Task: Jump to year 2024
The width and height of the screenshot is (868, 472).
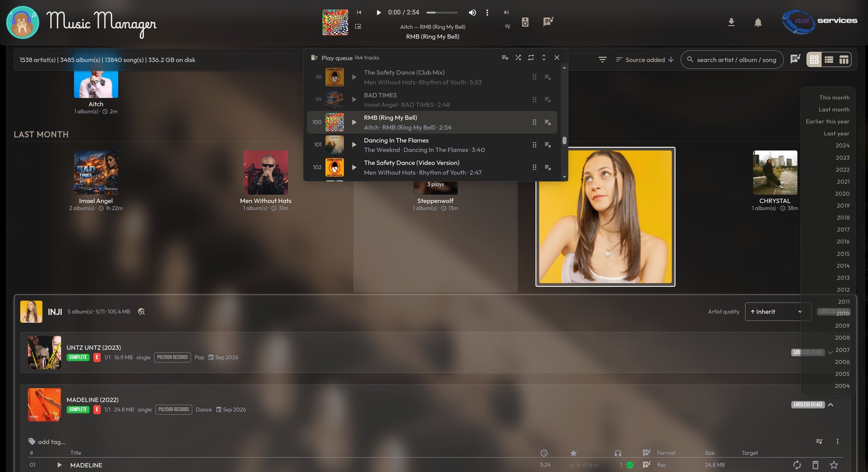Action: 842,146
